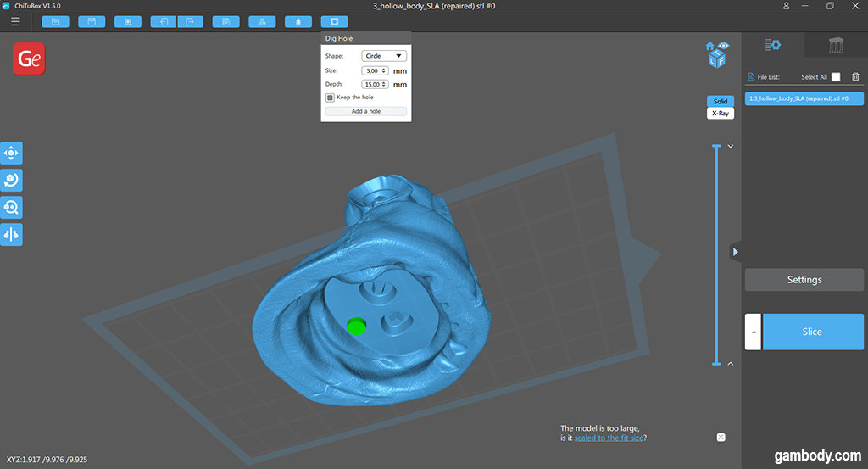Select the Move tool in left sidebar

click(12, 154)
